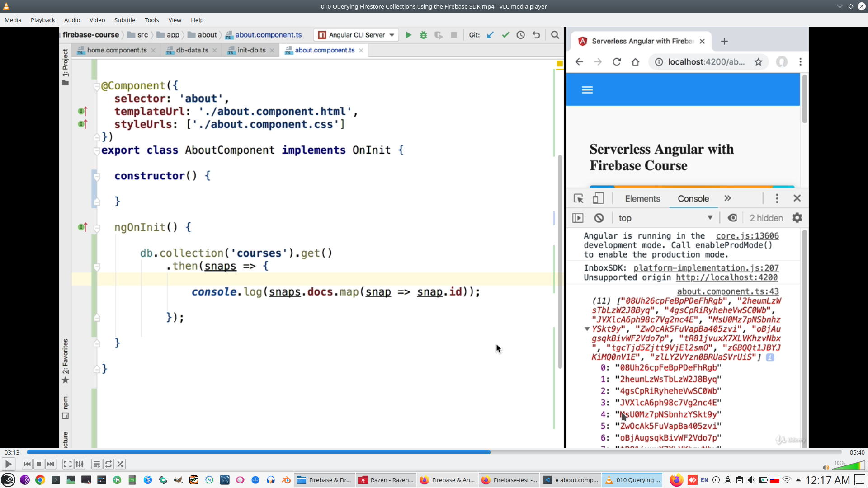Open the Tools menu
The height and width of the screenshot is (488, 868).
click(x=151, y=20)
